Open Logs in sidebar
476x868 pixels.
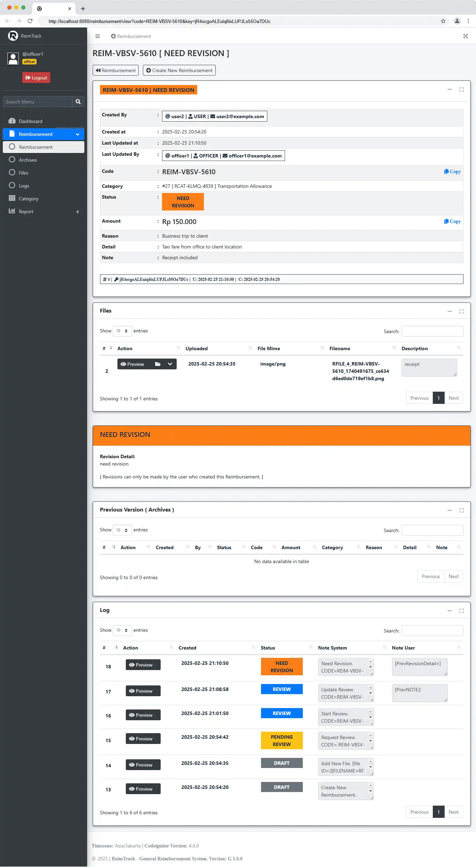[x=44, y=186]
